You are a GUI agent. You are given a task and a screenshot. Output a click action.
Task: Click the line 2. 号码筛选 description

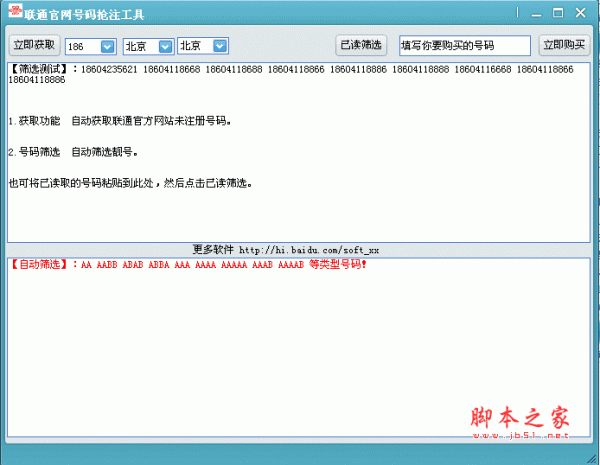pyautogui.click(x=73, y=152)
